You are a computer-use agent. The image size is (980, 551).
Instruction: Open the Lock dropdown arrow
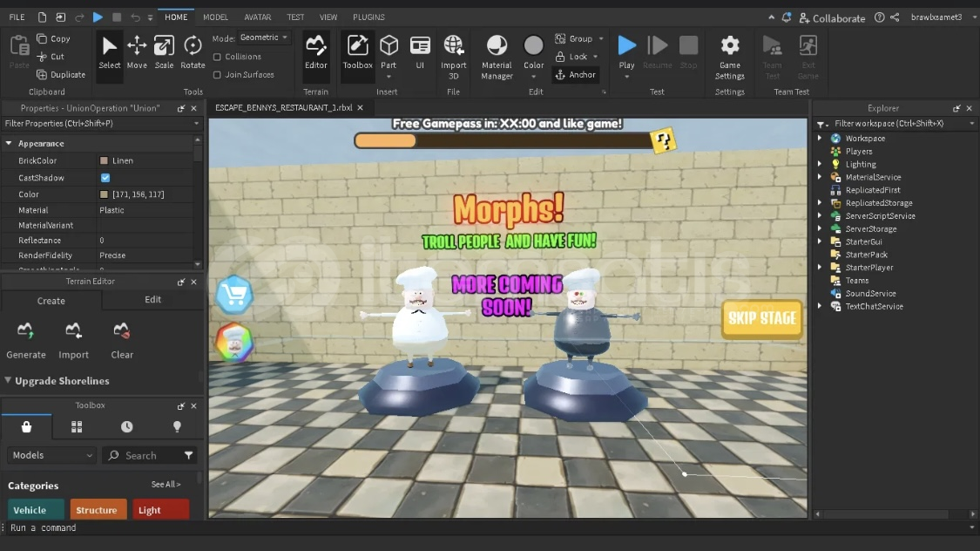click(595, 57)
